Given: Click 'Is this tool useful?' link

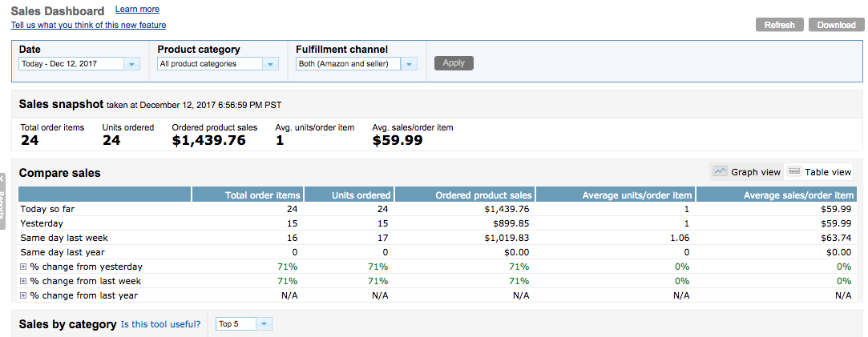Looking at the screenshot, I should pyautogui.click(x=161, y=324).
